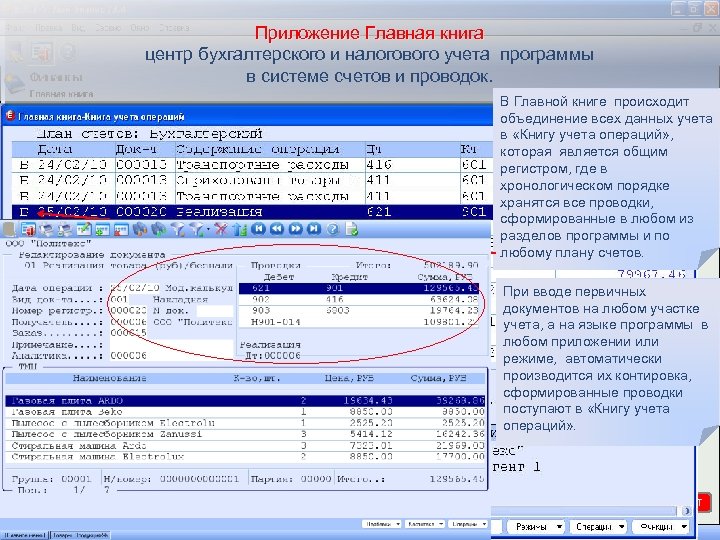The image size is (720, 540).
Task: Go to the next record with the fast-forward button
Action: click(296, 228)
